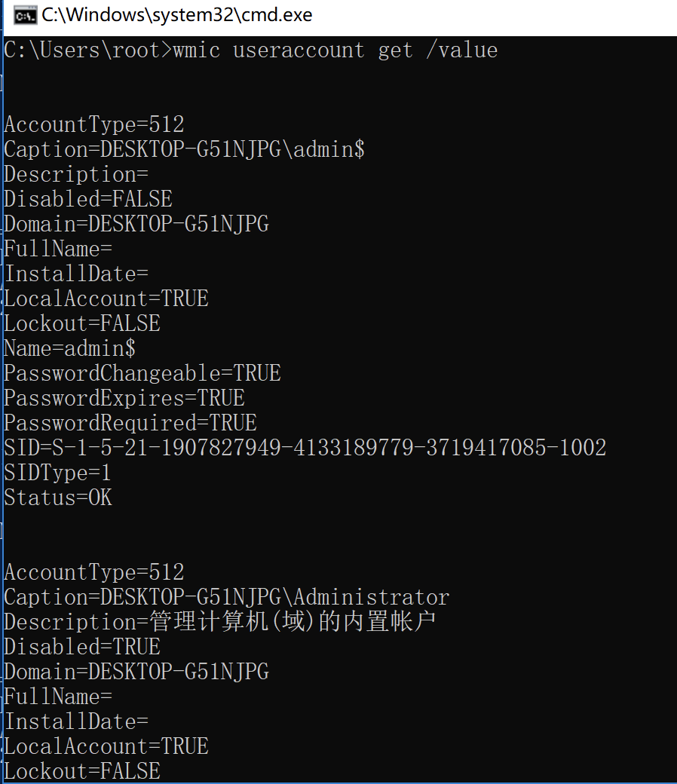The image size is (677, 784).
Task: Click the typed "wmic useraccount get /value" command
Action: 335,51
